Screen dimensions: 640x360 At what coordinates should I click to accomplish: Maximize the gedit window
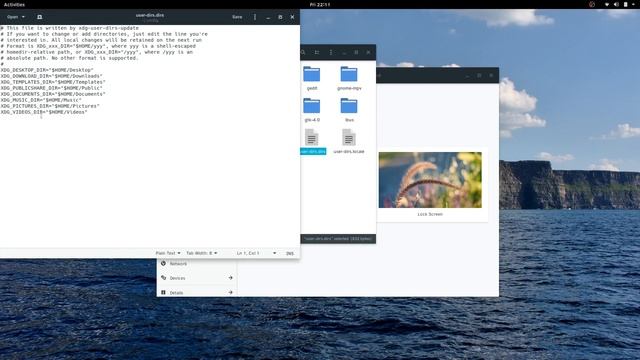[x=280, y=17]
